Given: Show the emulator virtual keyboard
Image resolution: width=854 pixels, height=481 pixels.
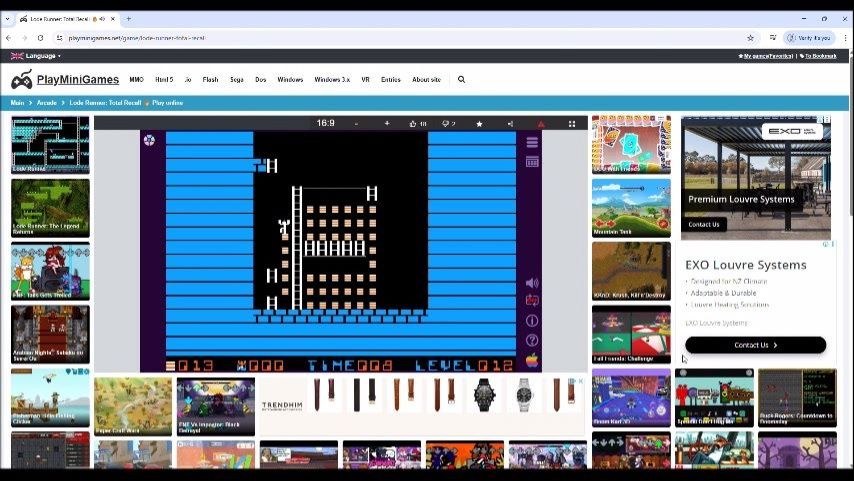Looking at the screenshot, I should pos(532,162).
